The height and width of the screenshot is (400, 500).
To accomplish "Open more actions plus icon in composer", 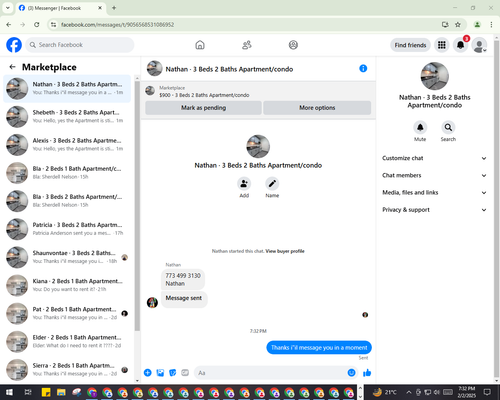I will pos(148,373).
